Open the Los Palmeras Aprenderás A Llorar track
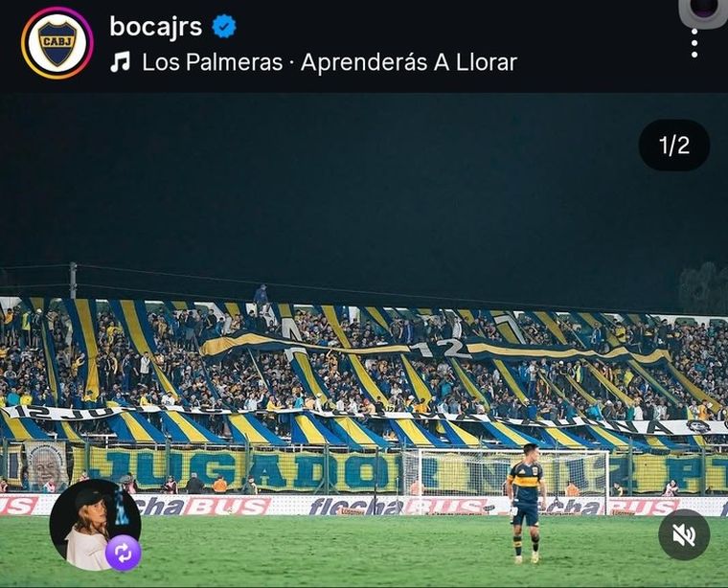 pos(330,62)
